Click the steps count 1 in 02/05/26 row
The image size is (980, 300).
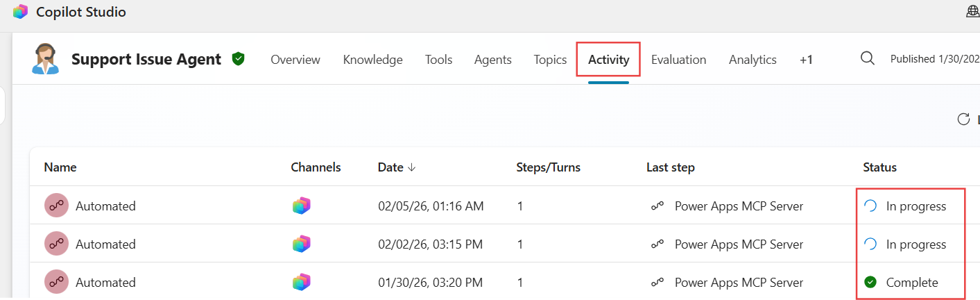click(520, 206)
